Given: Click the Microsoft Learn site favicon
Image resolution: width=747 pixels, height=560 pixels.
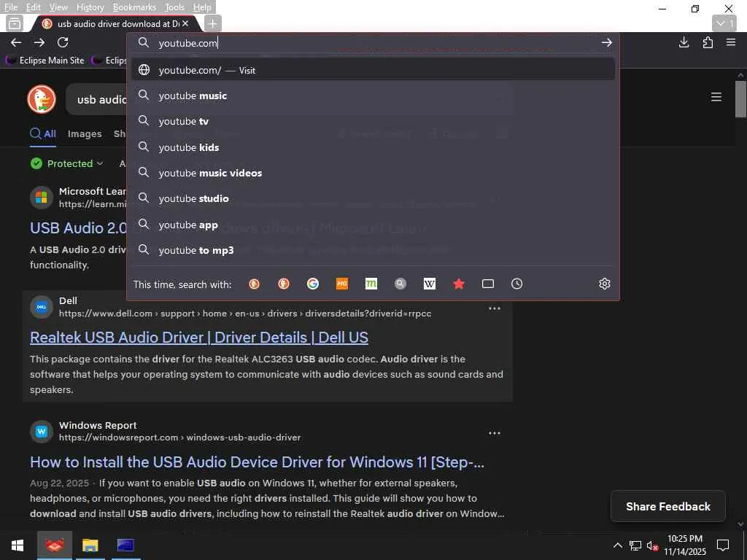Looking at the screenshot, I should point(42,197).
